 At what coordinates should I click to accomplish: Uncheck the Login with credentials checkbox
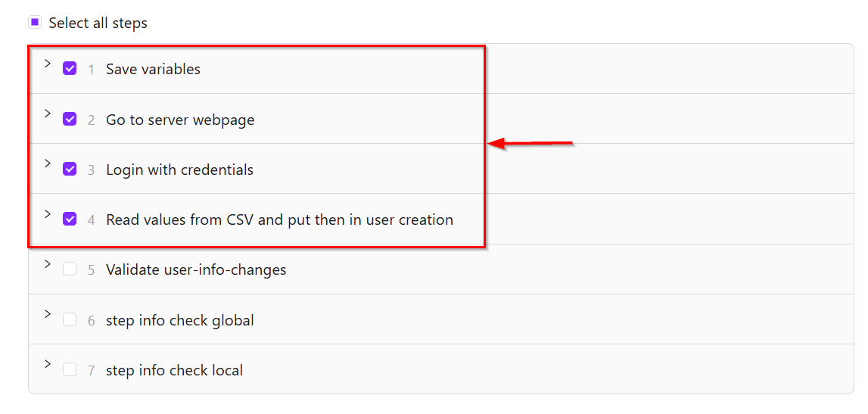pos(70,169)
